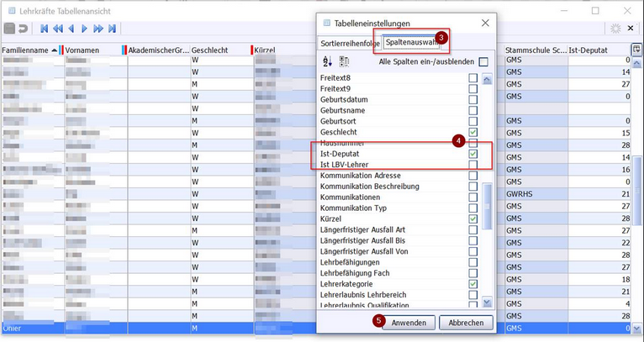This screenshot has width=644, height=342.
Task: Click the A-Z sort icon in dialog
Action: [x=328, y=61]
